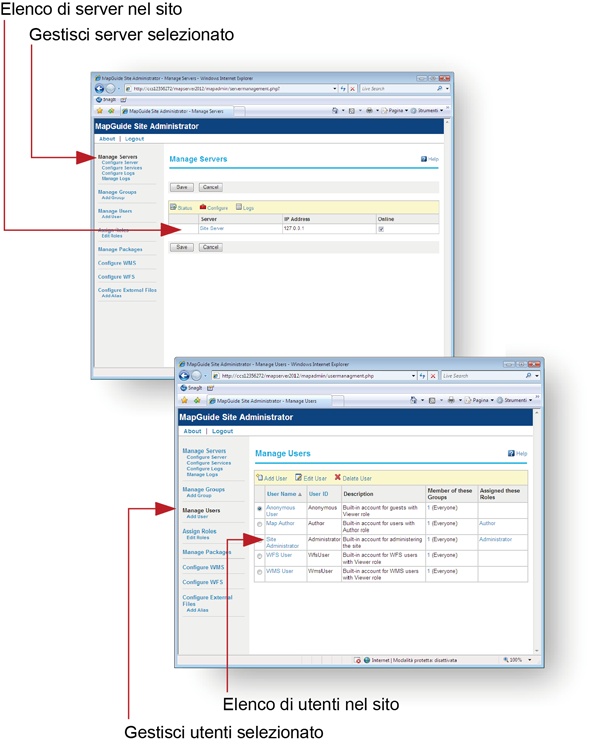Screen dimensions: 600x744
Task: Click the red Stop icon in Manage Users window
Action: click(433, 376)
